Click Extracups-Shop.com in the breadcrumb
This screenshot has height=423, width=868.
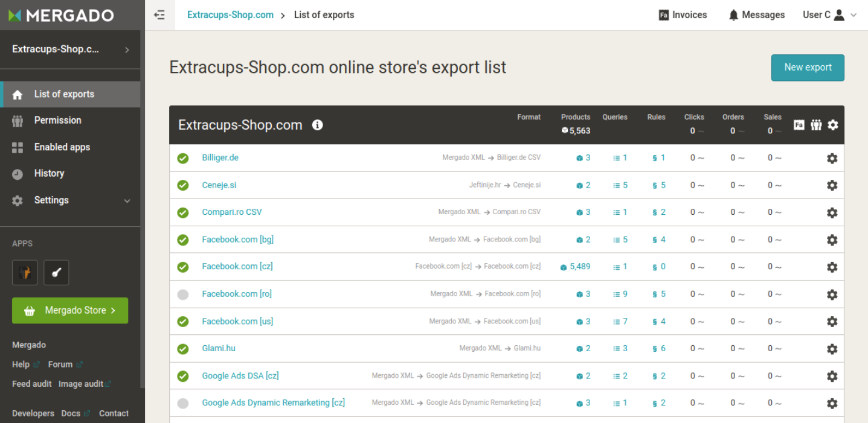click(230, 15)
